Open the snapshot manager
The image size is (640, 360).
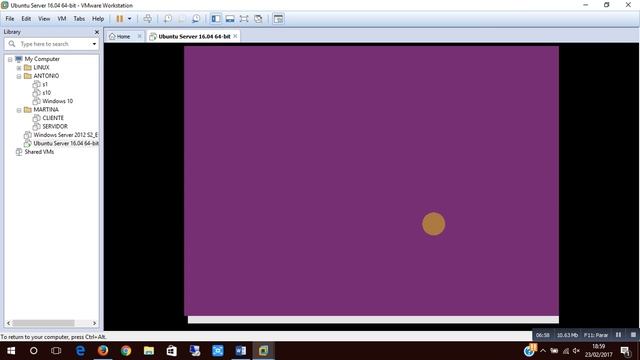196,19
